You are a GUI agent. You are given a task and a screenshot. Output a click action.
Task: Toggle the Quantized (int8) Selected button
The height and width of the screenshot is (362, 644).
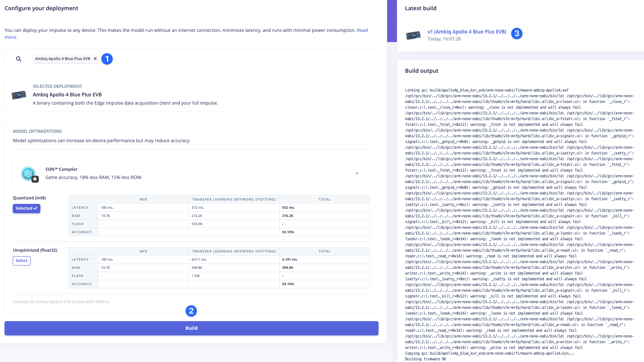(27, 208)
